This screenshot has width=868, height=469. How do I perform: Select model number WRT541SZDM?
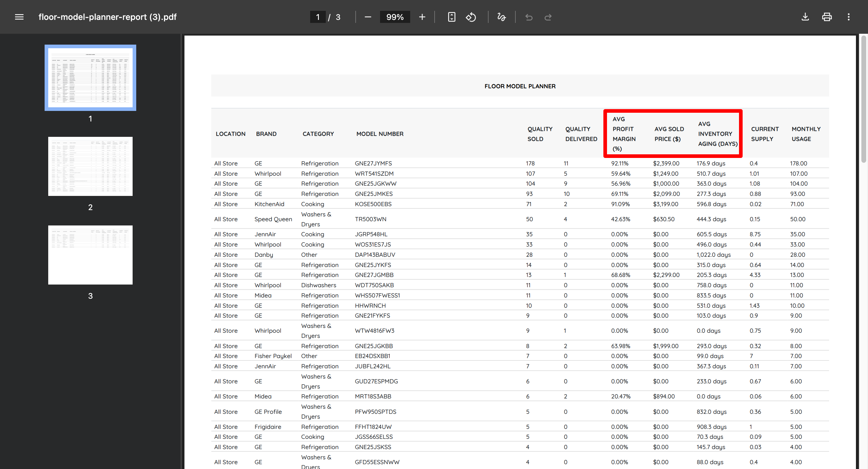(374, 174)
